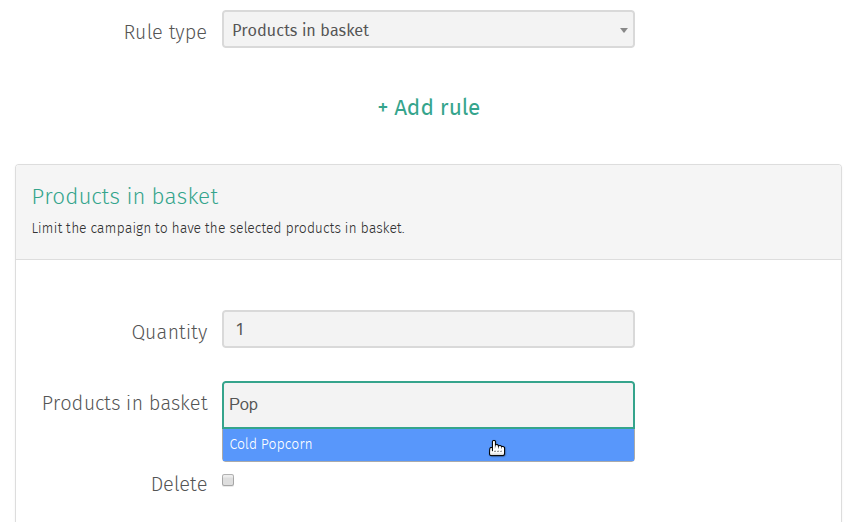Open the Rule type dropdown
This screenshot has height=522, width=855.
pos(428,29)
